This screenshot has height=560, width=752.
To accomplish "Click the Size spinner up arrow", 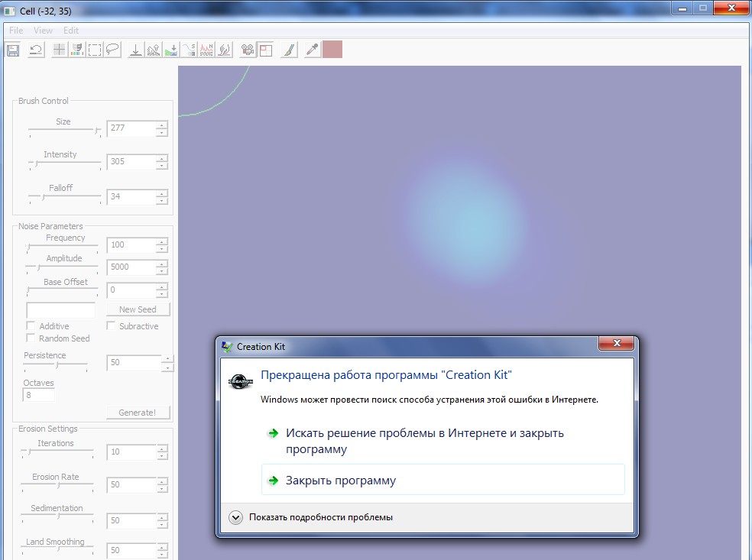I will coord(162,125).
